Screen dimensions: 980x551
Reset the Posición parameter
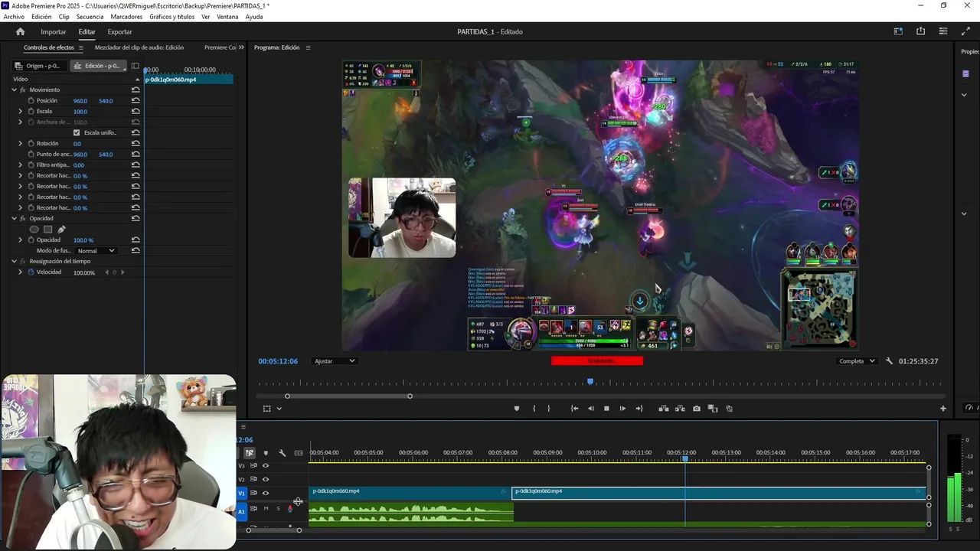(136, 100)
